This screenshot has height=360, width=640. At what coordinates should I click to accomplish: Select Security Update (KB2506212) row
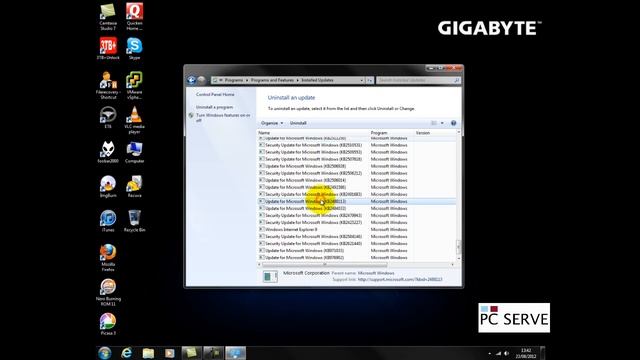(357, 173)
